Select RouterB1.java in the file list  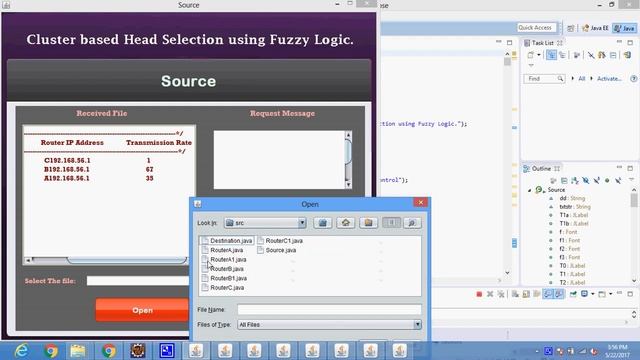224,278
